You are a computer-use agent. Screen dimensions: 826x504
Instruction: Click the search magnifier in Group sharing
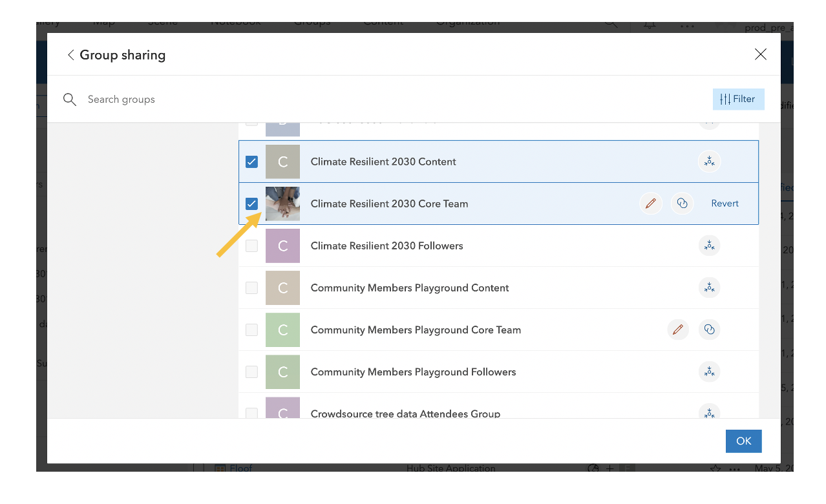point(69,100)
